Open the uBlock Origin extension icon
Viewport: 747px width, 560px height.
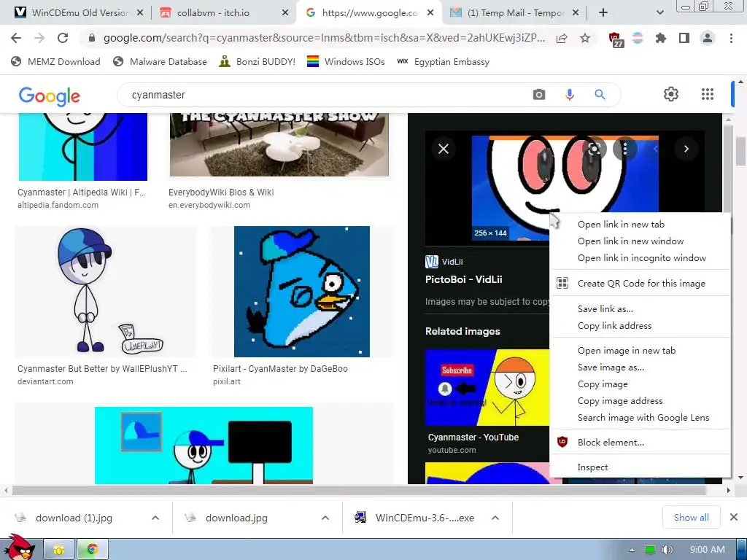[x=615, y=39]
